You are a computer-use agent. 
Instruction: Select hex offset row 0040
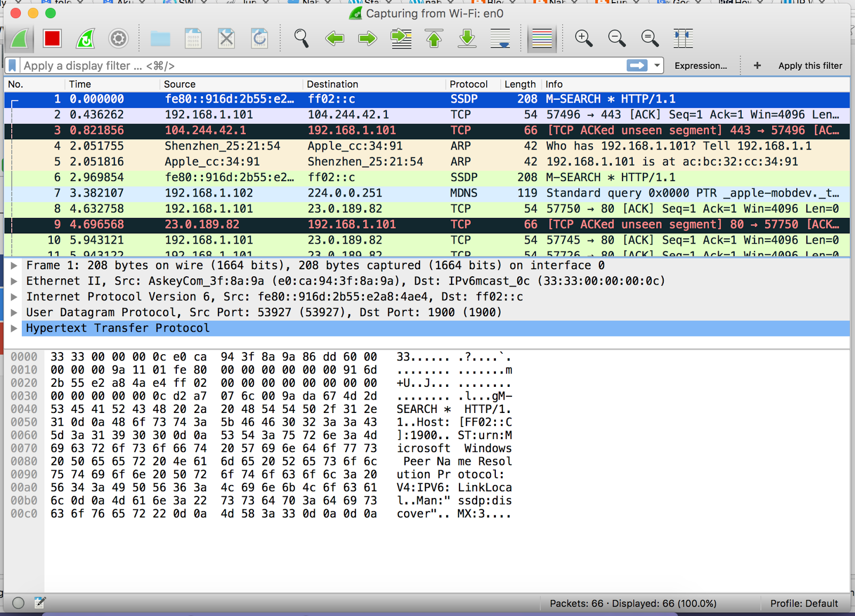[24, 409]
